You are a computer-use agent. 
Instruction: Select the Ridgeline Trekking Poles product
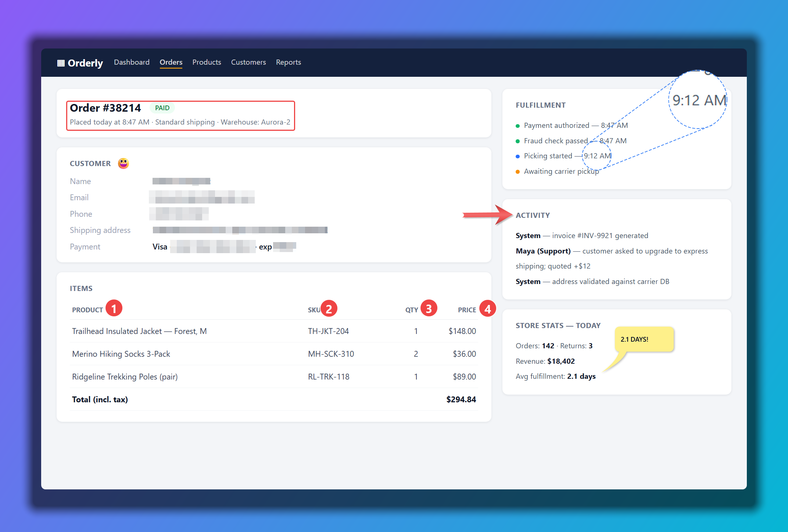tap(125, 377)
